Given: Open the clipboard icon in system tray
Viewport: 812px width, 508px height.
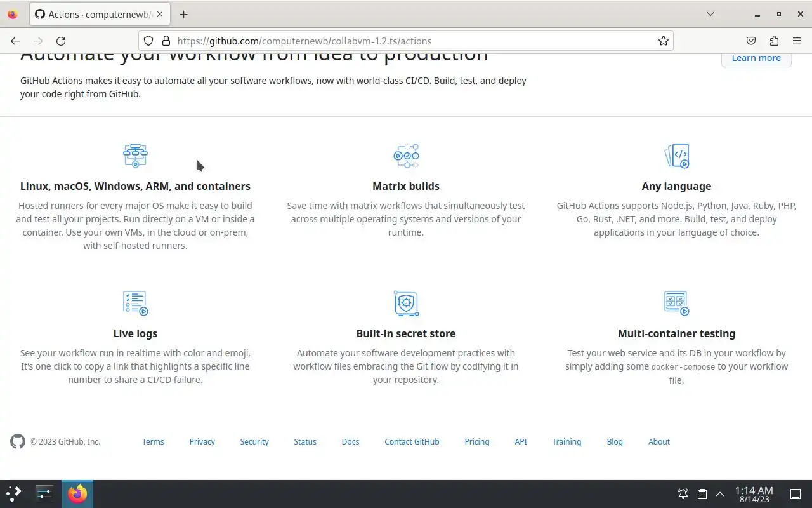Looking at the screenshot, I should tap(702, 494).
